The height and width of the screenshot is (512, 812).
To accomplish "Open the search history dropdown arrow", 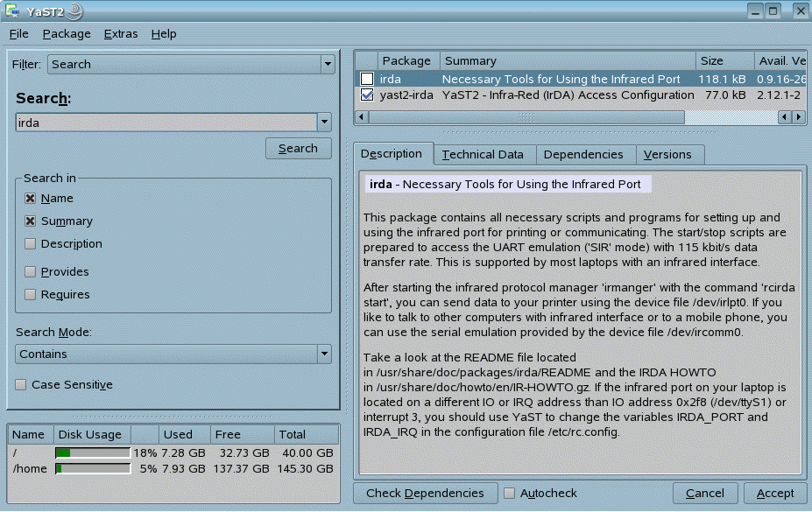I will point(324,123).
